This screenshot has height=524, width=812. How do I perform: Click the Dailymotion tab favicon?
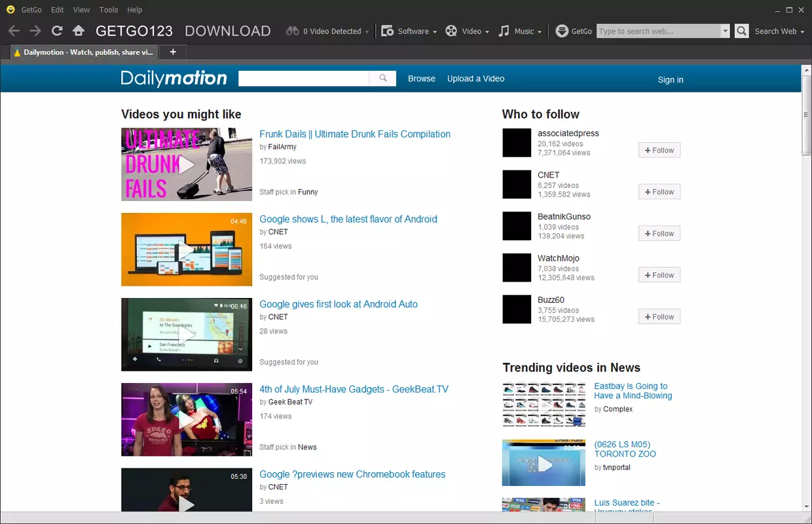point(18,52)
